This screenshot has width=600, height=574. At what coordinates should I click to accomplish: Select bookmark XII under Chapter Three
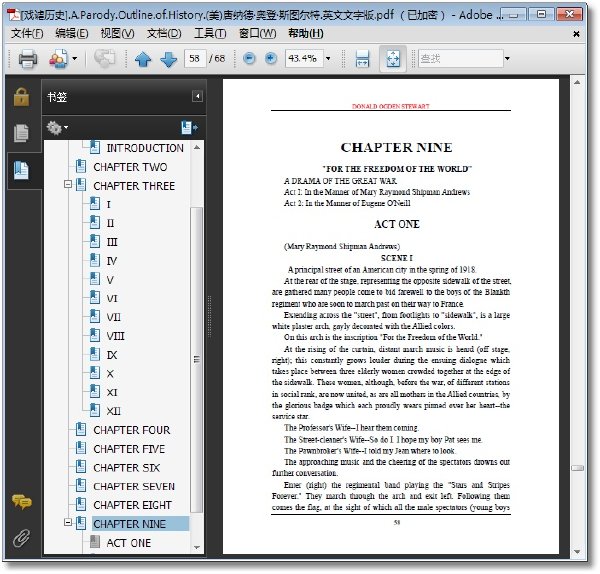(x=113, y=412)
